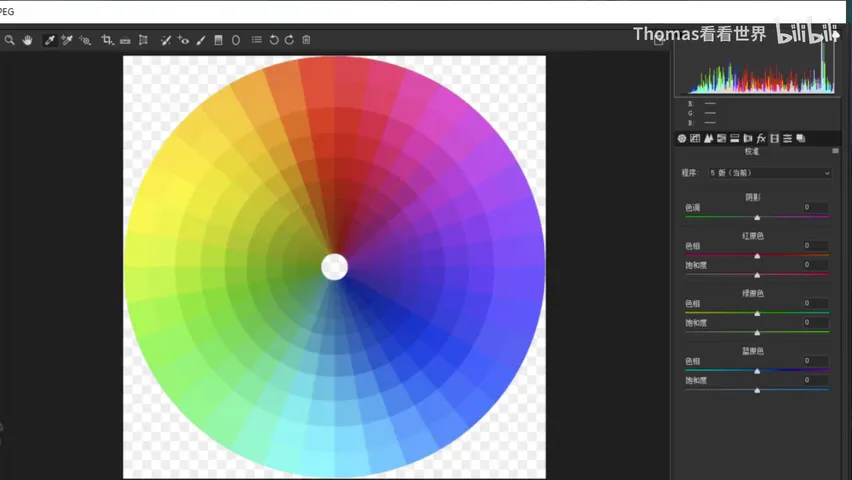Click the color wheel image preview
This screenshot has width=852, height=480.
coord(334,267)
